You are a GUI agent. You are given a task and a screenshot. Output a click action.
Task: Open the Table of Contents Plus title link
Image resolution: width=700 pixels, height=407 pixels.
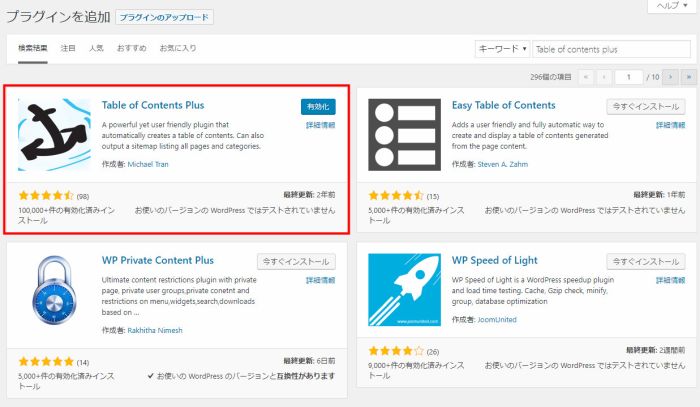pyautogui.click(x=153, y=105)
